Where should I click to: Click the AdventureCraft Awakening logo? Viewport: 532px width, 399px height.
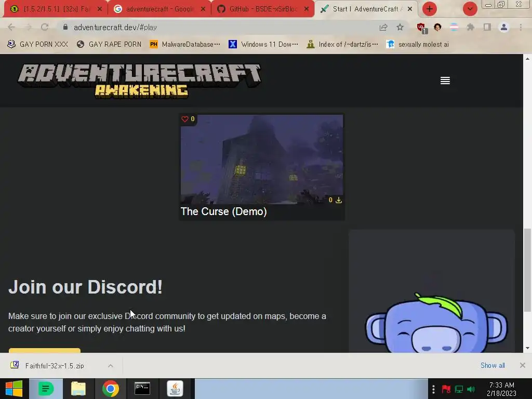click(139, 81)
